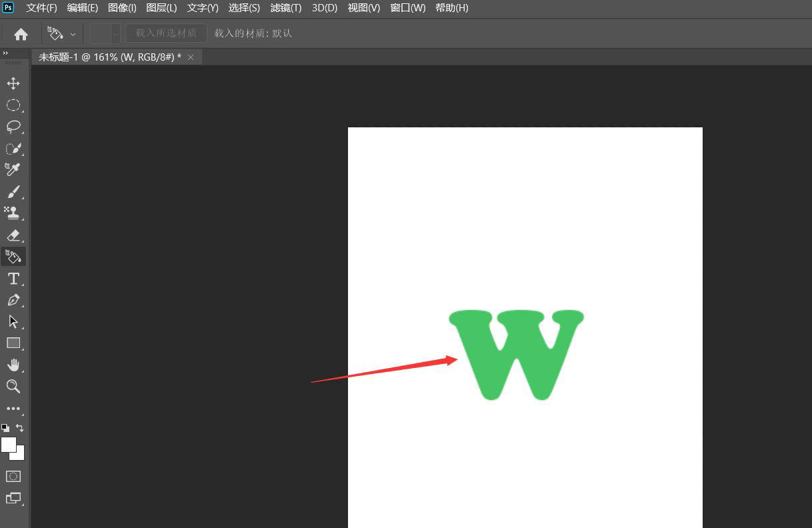Viewport: 812px width, 528px height.
Task: Select the Clone Stamp tool
Action: click(13, 213)
